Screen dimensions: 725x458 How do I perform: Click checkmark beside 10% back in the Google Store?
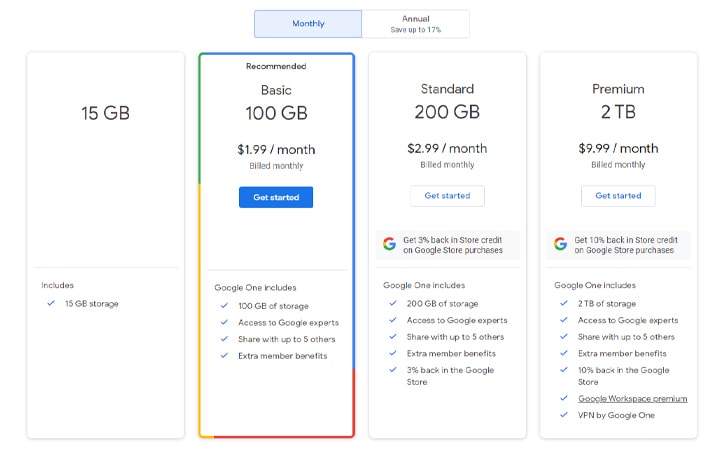[x=564, y=370]
